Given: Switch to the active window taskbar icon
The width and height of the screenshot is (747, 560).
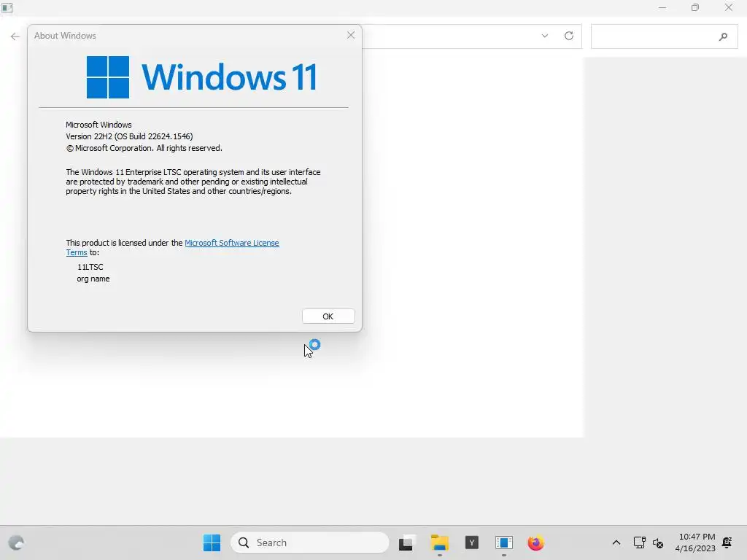Looking at the screenshot, I should (x=503, y=542).
